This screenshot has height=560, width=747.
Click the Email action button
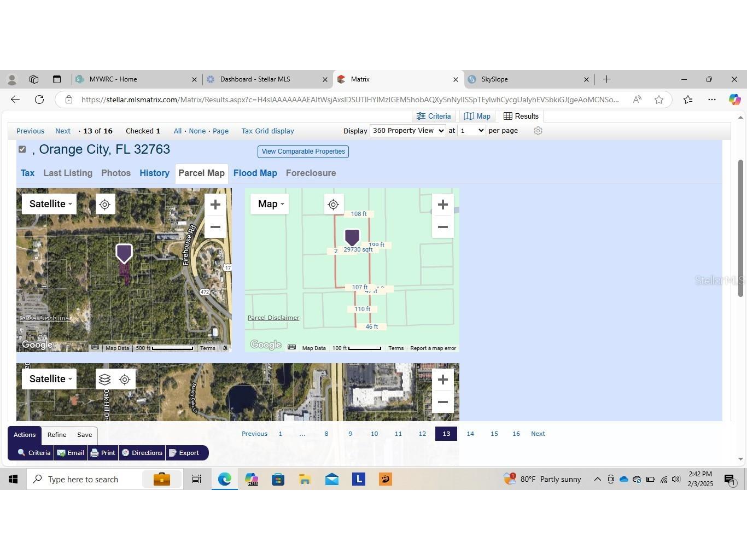(71, 453)
